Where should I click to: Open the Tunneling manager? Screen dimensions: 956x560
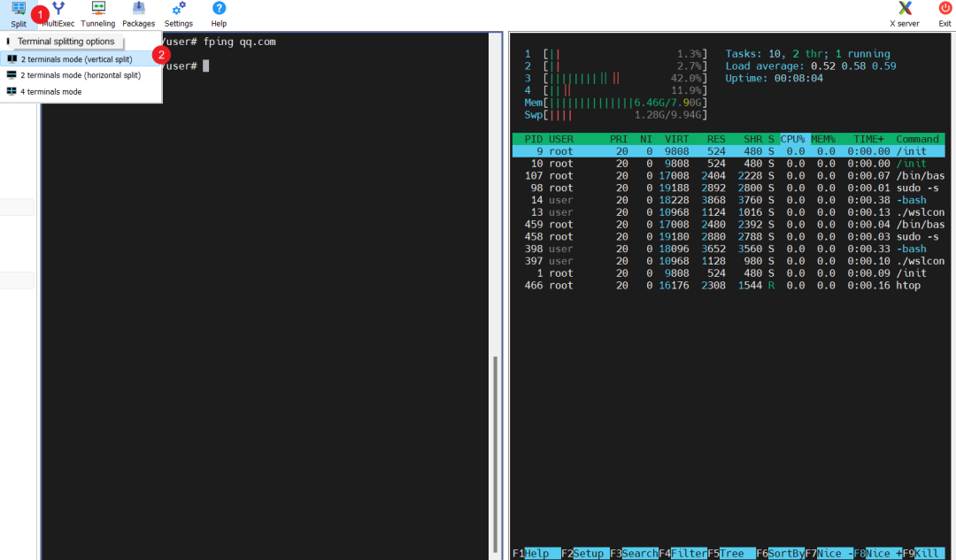(x=97, y=13)
